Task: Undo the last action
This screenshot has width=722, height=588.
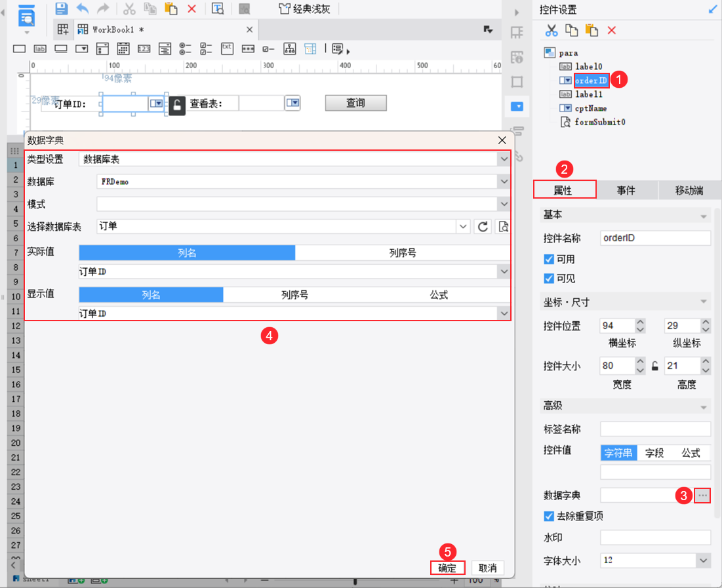Action: tap(83, 9)
